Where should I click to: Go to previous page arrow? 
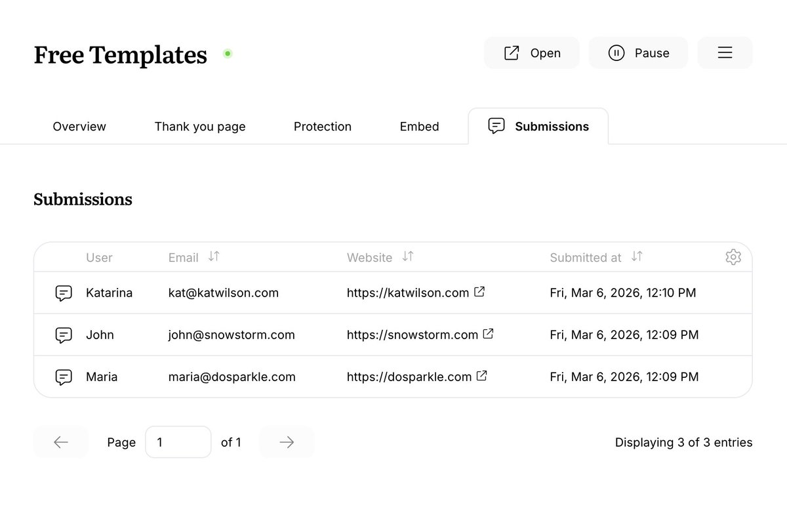click(61, 442)
